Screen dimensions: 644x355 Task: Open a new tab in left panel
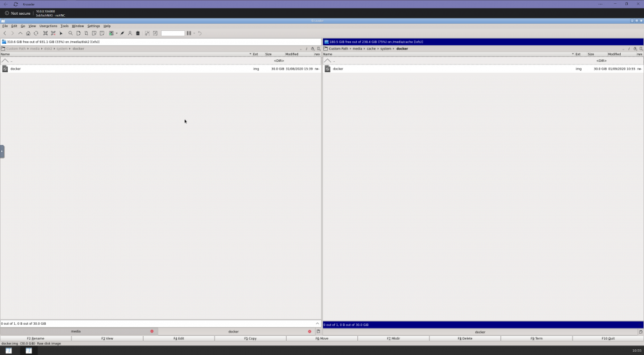tap(318, 331)
